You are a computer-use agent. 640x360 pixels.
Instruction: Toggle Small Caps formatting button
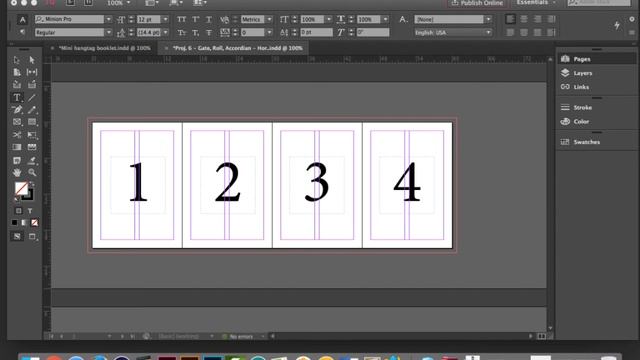pyautogui.click(x=182, y=32)
